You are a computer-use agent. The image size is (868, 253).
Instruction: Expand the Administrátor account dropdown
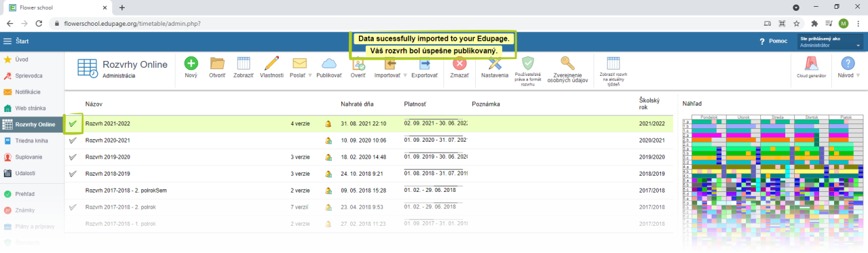click(830, 42)
